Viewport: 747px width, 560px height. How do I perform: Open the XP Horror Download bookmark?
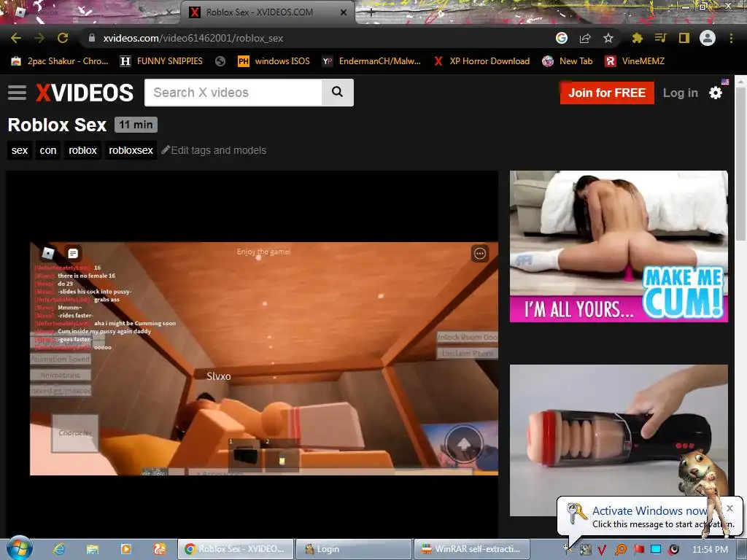pos(481,61)
